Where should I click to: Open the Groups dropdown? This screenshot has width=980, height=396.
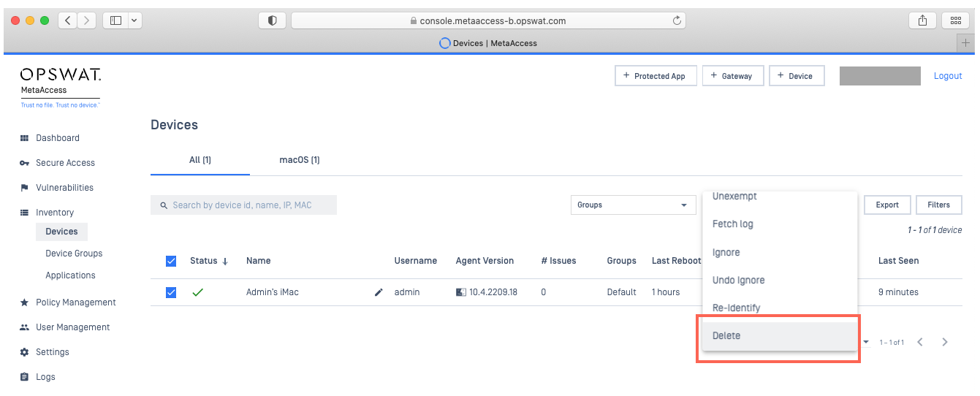(633, 205)
